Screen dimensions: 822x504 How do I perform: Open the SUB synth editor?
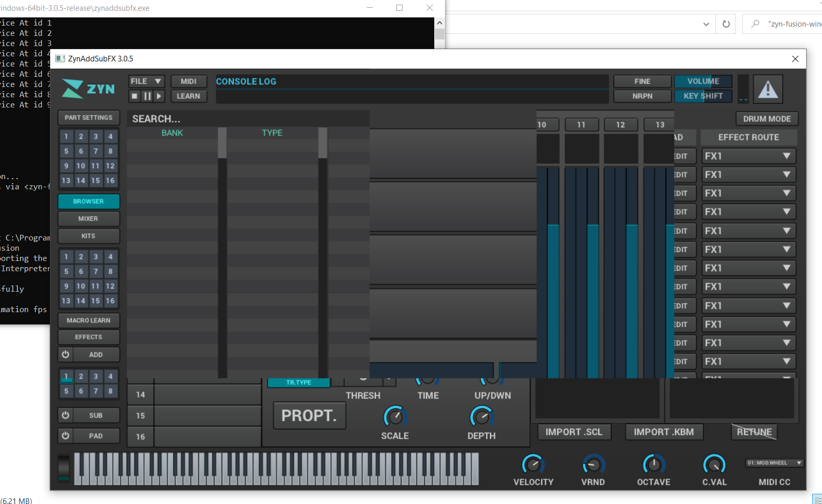[x=96, y=415]
